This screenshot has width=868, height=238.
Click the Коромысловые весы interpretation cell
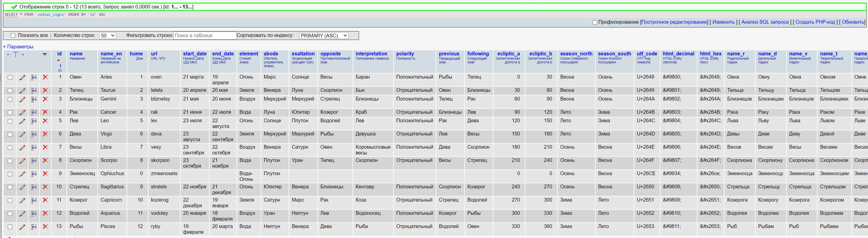[373, 150]
